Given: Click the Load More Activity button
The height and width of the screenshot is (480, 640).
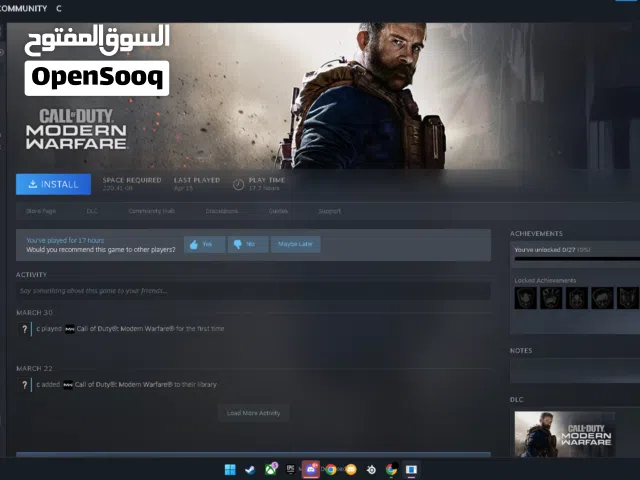Looking at the screenshot, I should [x=253, y=413].
